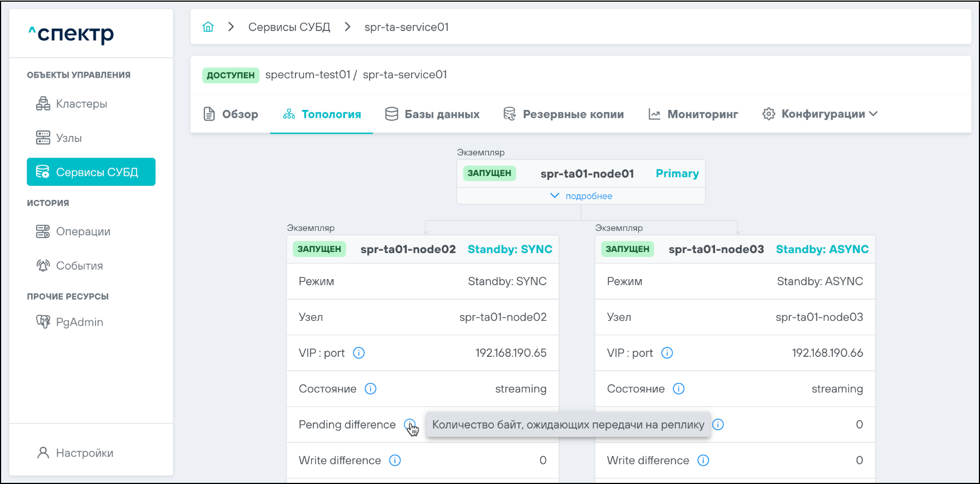Open the Конфигурации dropdown menu
The width and height of the screenshot is (980, 484).
tap(820, 114)
